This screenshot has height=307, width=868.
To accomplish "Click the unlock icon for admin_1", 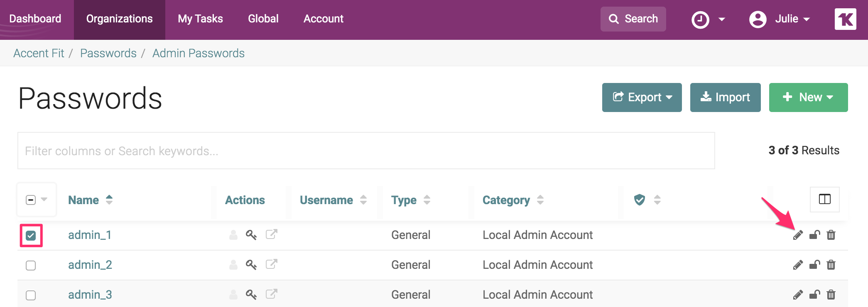I will coord(815,235).
